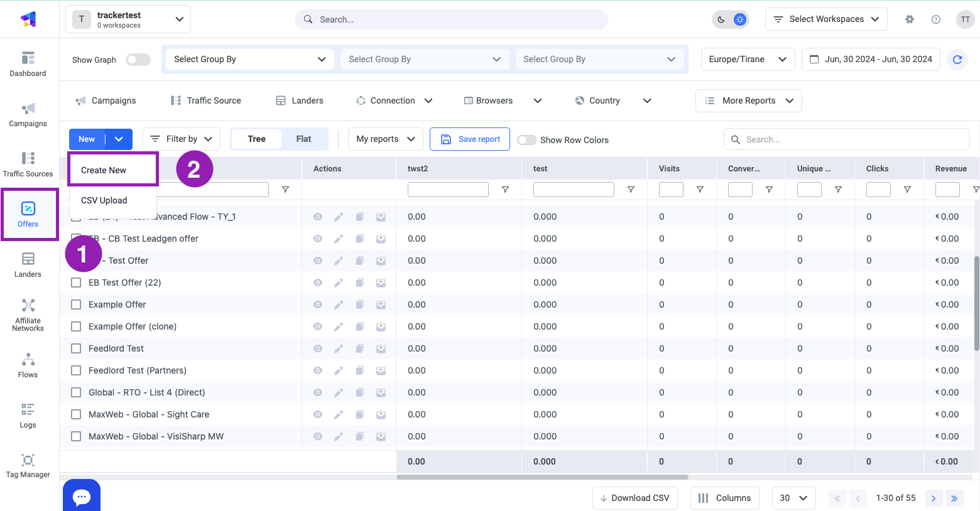
Task: Click filter funnel icon under twst2 column
Action: pyautogui.click(x=505, y=190)
